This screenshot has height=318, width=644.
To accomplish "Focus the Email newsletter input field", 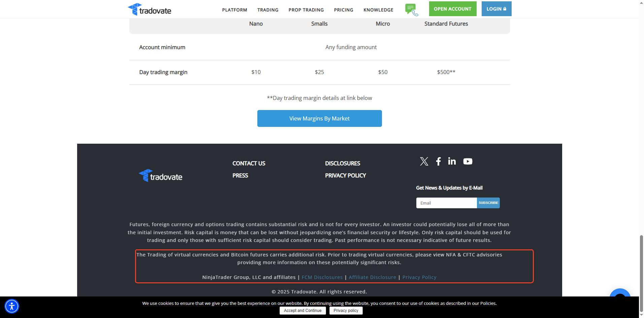I will pyautogui.click(x=447, y=203).
